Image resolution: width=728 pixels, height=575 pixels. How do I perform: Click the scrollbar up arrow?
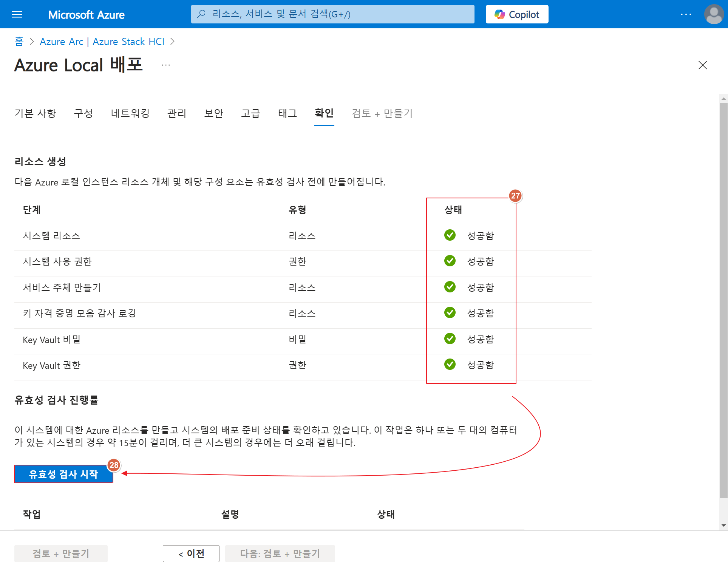click(x=723, y=99)
